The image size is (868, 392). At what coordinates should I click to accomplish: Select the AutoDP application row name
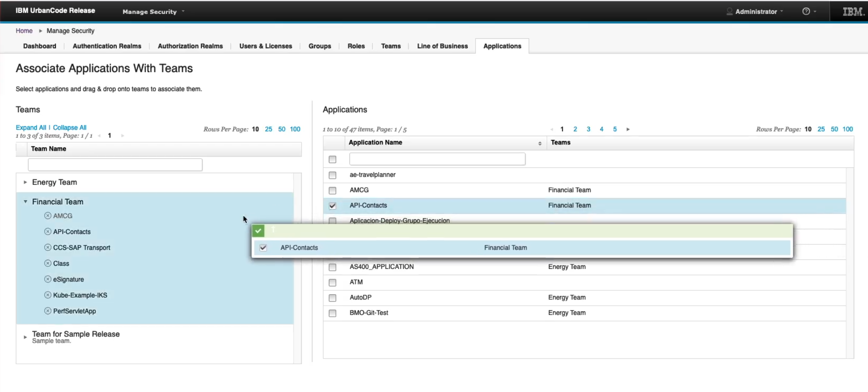click(x=360, y=297)
